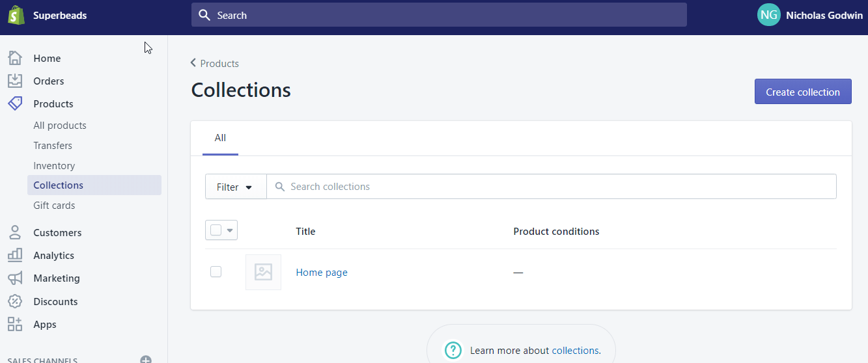This screenshot has width=868, height=363.
Task: Click the Create collection button
Action: click(x=802, y=92)
